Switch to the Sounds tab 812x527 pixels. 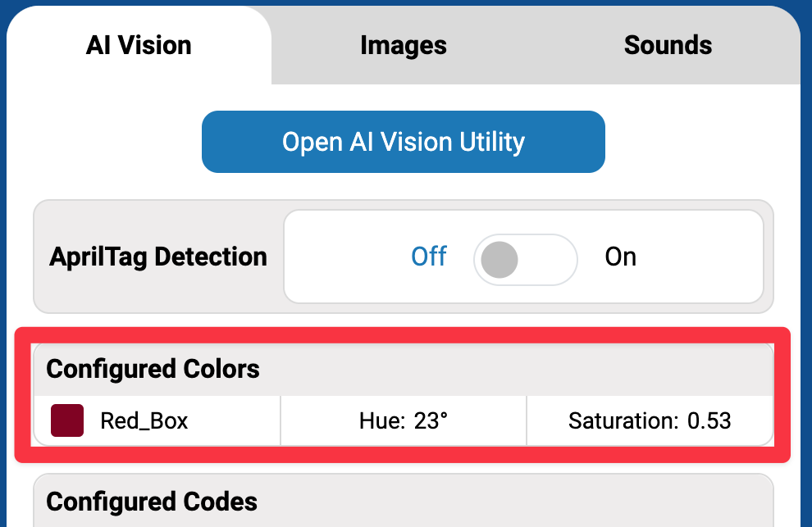pyautogui.click(x=667, y=46)
